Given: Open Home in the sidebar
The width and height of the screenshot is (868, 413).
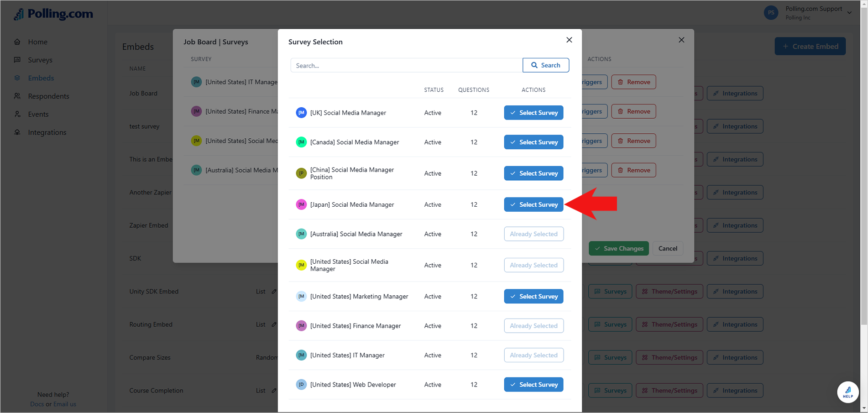Looking at the screenshot, I should tap(37, 42).
